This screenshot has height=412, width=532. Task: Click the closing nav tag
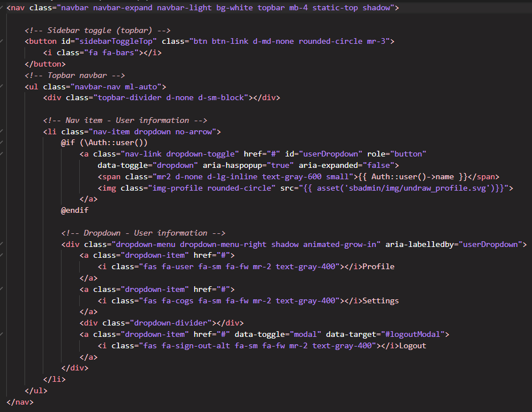(20, 402)
